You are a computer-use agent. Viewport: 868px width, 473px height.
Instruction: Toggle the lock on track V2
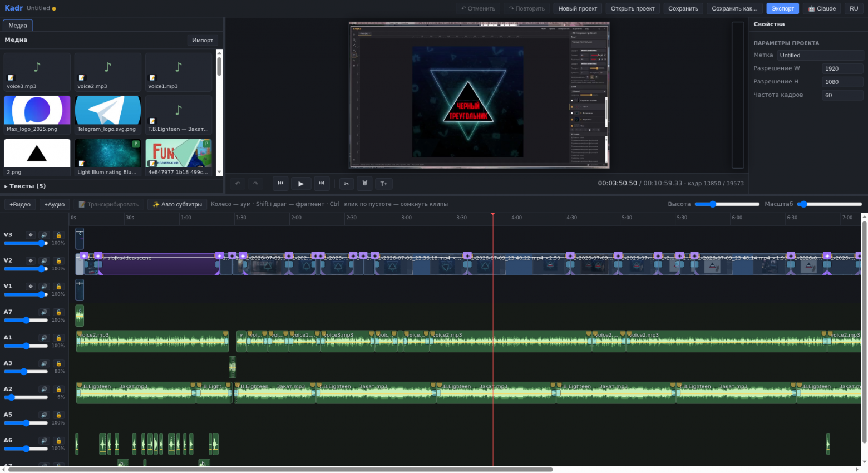tap(58, 261)
